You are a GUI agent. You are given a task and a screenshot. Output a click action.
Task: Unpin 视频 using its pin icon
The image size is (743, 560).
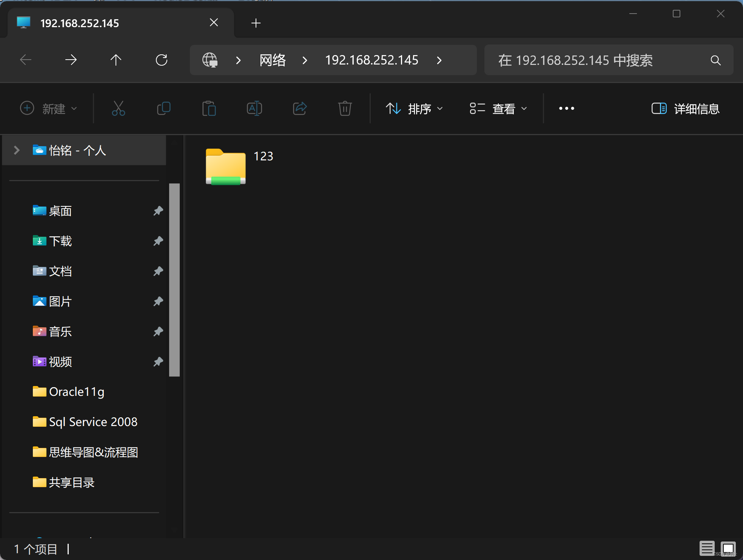158,362
